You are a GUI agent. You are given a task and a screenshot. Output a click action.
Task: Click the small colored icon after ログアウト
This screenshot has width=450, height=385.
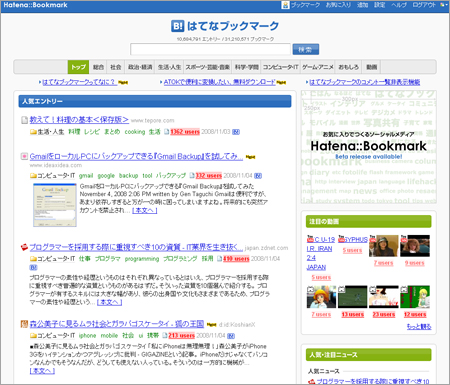[x=443, y=5]
